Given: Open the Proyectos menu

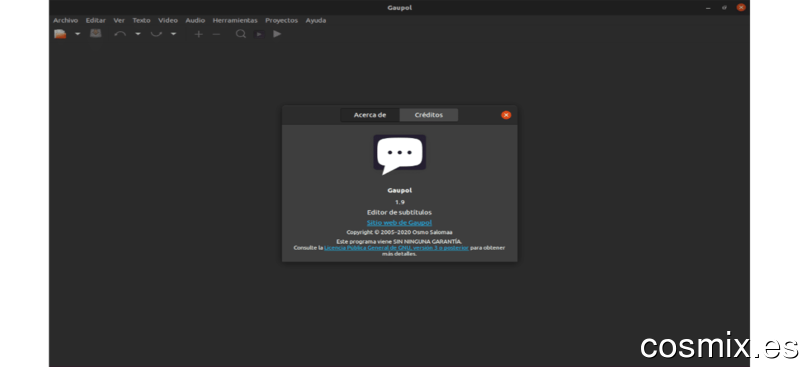Looking at the screenshot, I should (282, 20).
